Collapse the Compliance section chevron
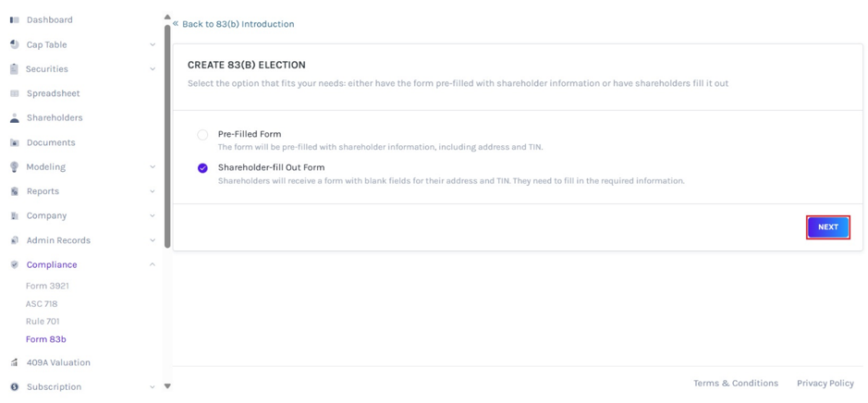This screenshot has width=868, height=403. coord(153,264)
